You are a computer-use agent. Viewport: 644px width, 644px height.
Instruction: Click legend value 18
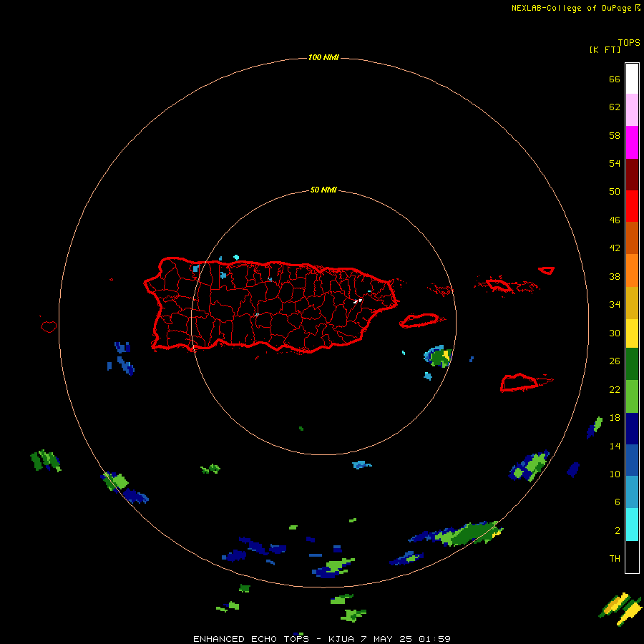click(615, 418)
